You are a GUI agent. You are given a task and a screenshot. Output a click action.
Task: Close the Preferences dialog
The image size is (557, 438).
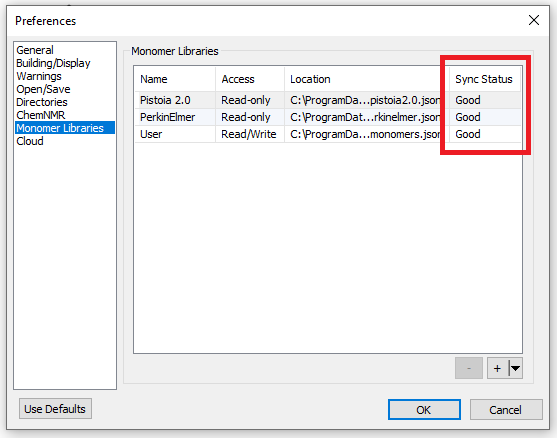534,20
